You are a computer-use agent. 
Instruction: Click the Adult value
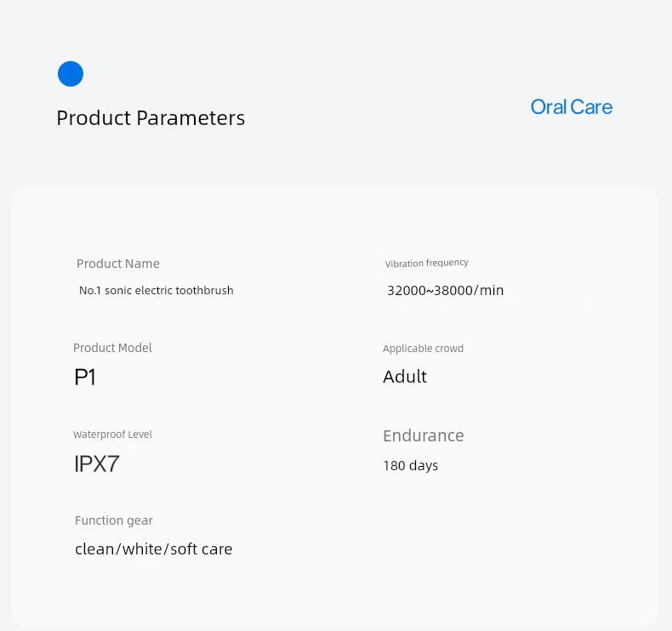coord(405,377)
